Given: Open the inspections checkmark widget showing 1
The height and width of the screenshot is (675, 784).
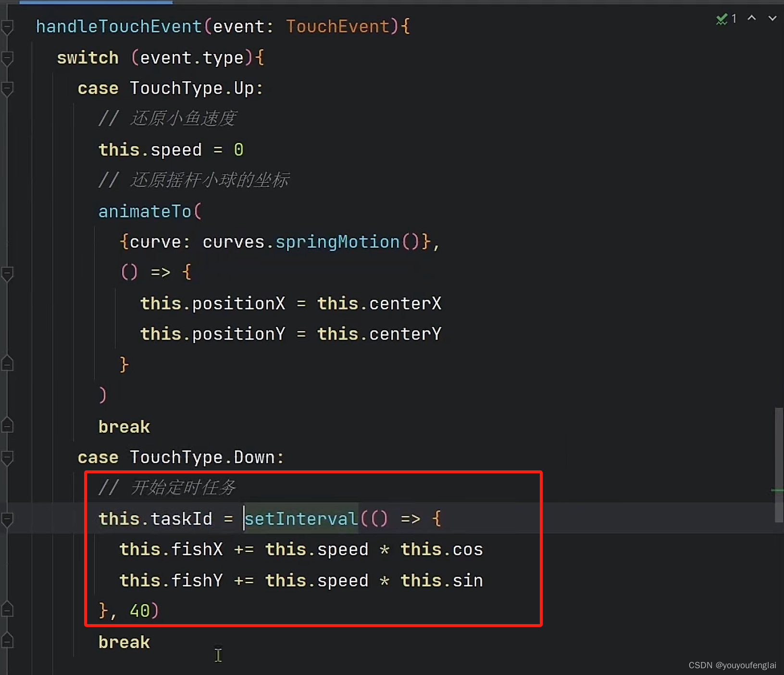Looking at the screenshot, I should [726, 19].
